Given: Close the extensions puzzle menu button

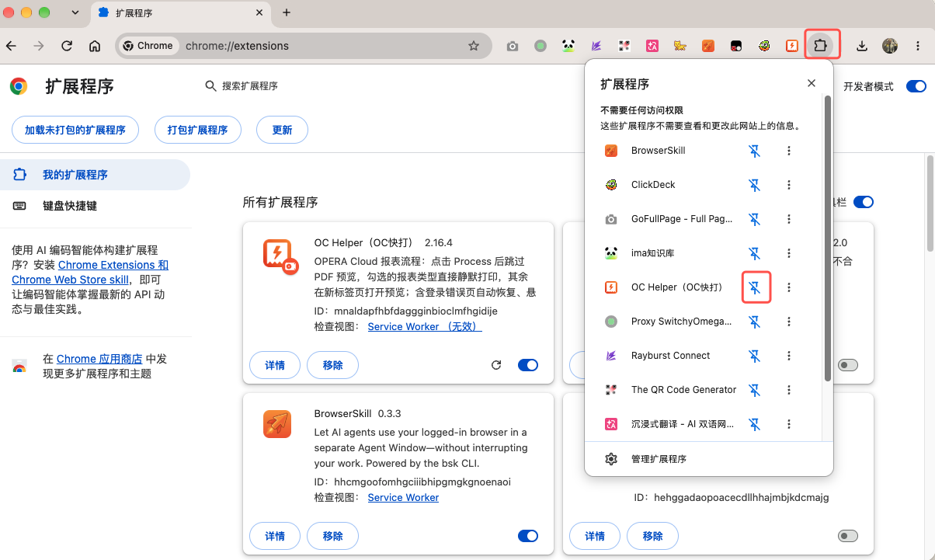Looking at the screenshot, I should 820,46.
